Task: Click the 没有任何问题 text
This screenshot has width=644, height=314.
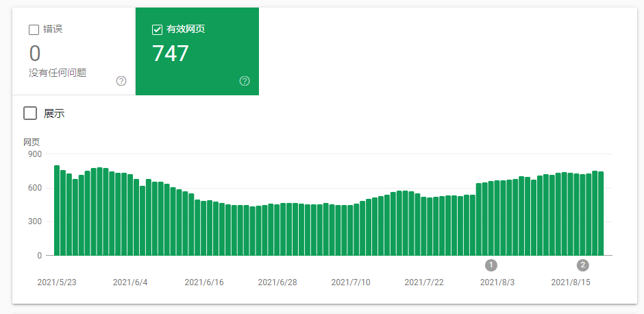Action: (58, 73)
